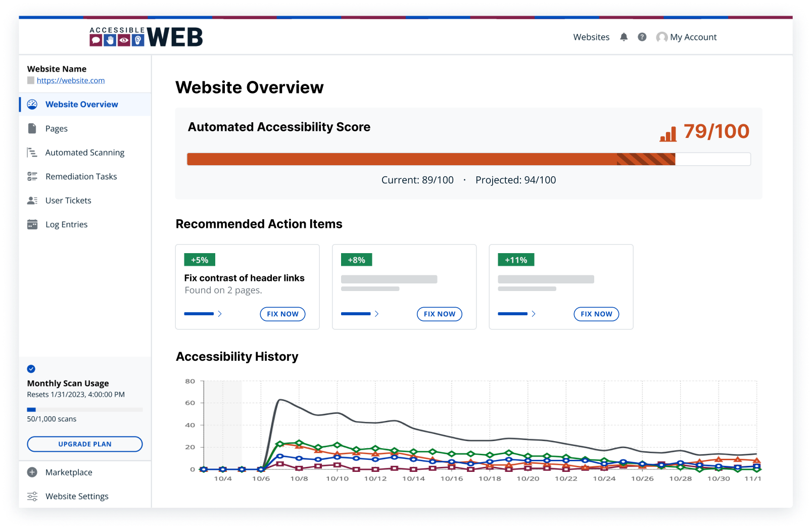View User Tickets via its sidebar icon

[32, 200]
